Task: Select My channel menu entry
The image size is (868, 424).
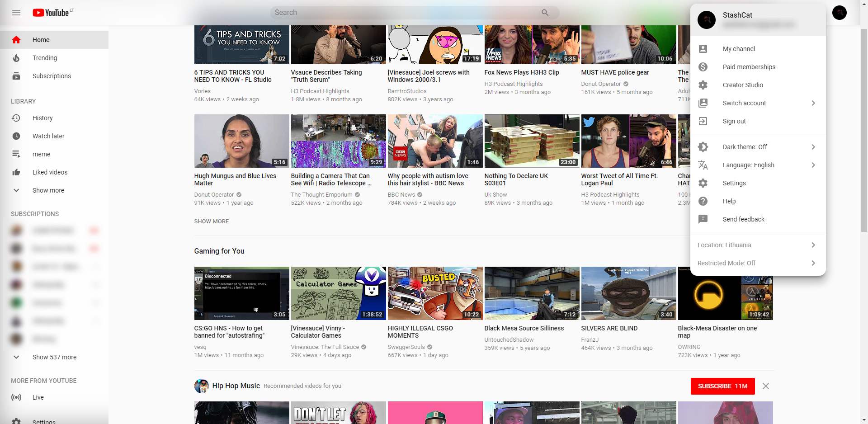Action: [758, 49]
